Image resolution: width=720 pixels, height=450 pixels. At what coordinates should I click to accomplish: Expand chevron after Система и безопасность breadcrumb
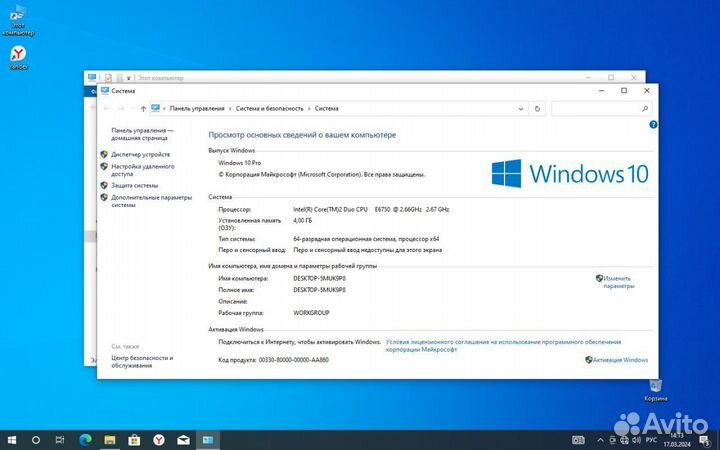[x=309, y=109]
